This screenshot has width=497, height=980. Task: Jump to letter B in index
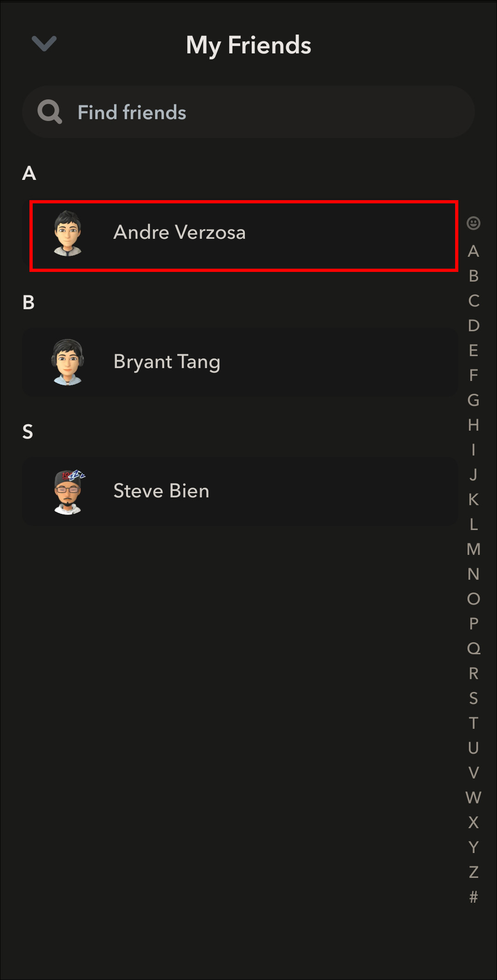(x=474, y=276)
